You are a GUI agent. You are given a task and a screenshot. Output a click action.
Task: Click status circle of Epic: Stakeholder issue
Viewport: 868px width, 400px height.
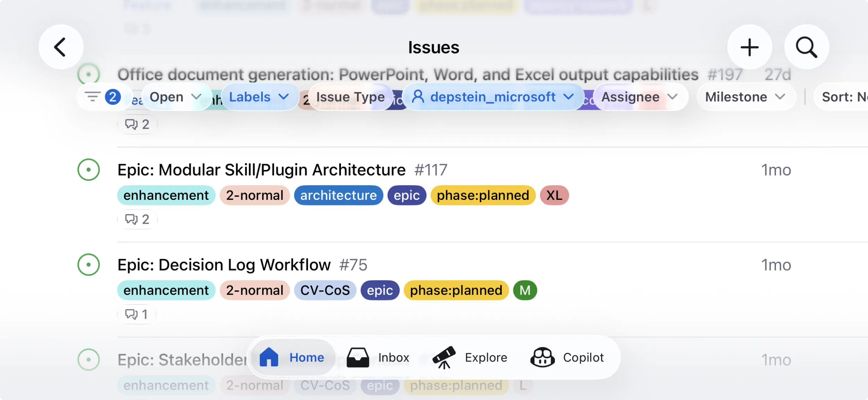(x=89, y=360)
